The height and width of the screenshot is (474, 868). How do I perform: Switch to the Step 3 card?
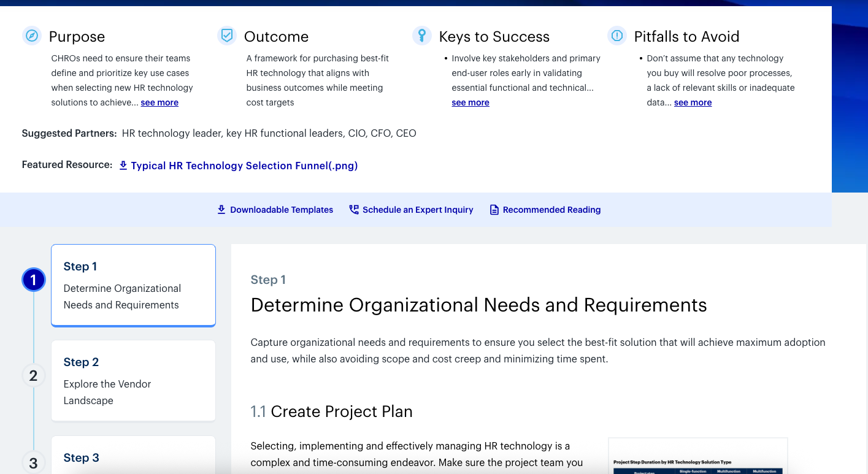pyautogui.click(x=133, y=457)
